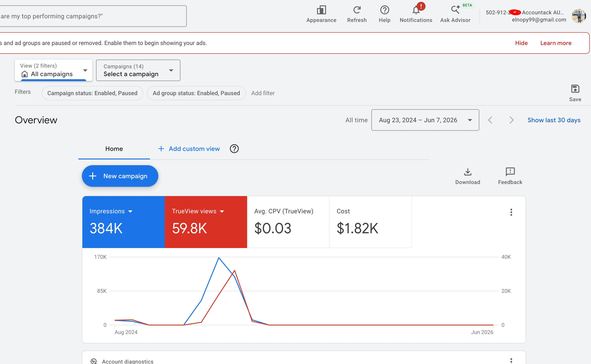591x364 pixels.
Task: Edit Campaign status filter chip
Action: coord(92,93)
